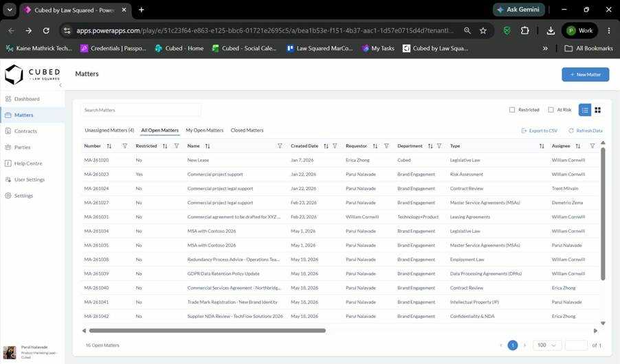Viewport: 620px width, 364px height.
Task: Sort by Requestor column
Action: (x=375, y=146)
